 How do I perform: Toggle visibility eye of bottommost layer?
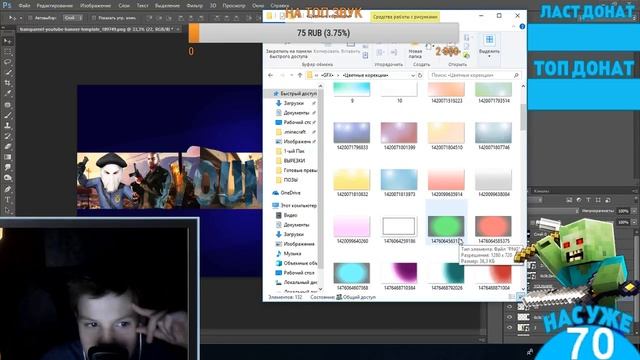[x=509, y=327]
